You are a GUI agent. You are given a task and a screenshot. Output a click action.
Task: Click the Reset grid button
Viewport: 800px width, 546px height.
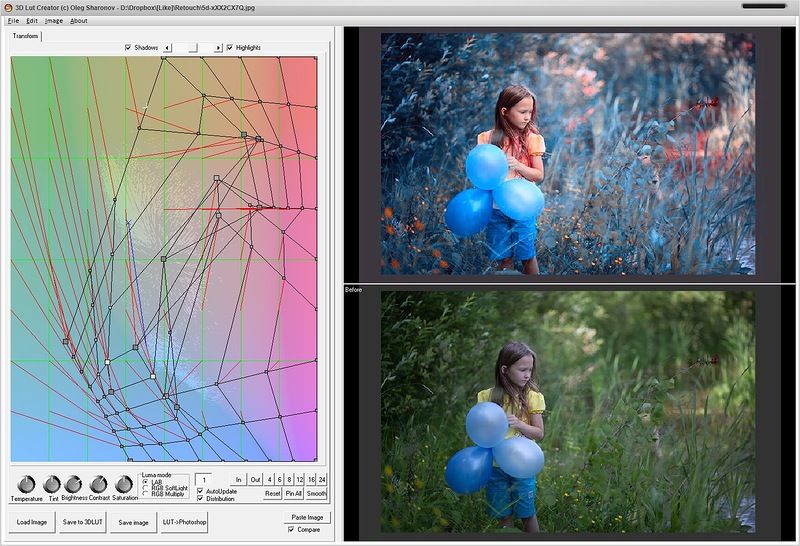click(x=272, y=493)
